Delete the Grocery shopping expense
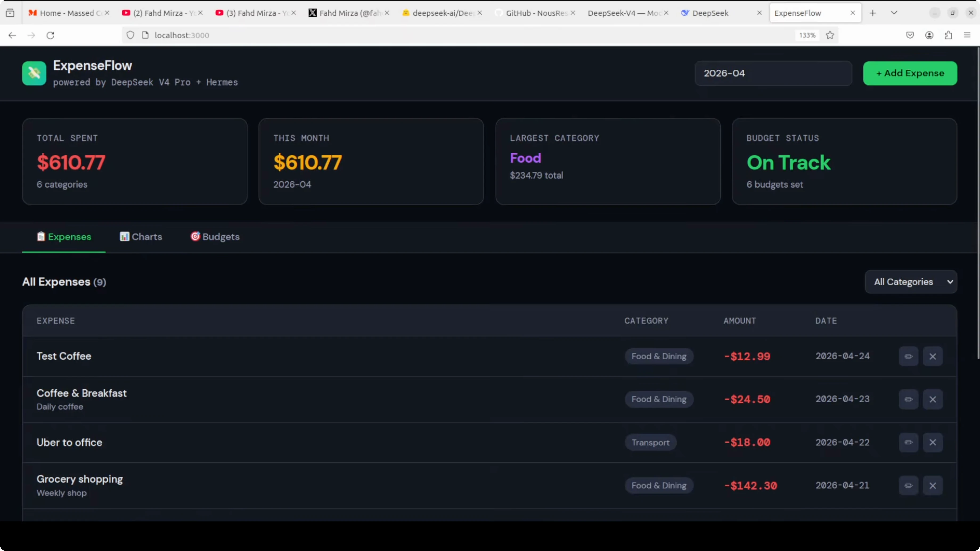 click(x=932, y=486)
